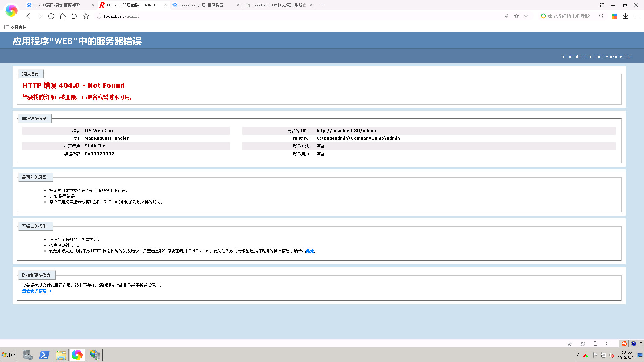Screen dimensions: 644x362
Task: Show hidden tray icons arrow
Action: (578, 354)
